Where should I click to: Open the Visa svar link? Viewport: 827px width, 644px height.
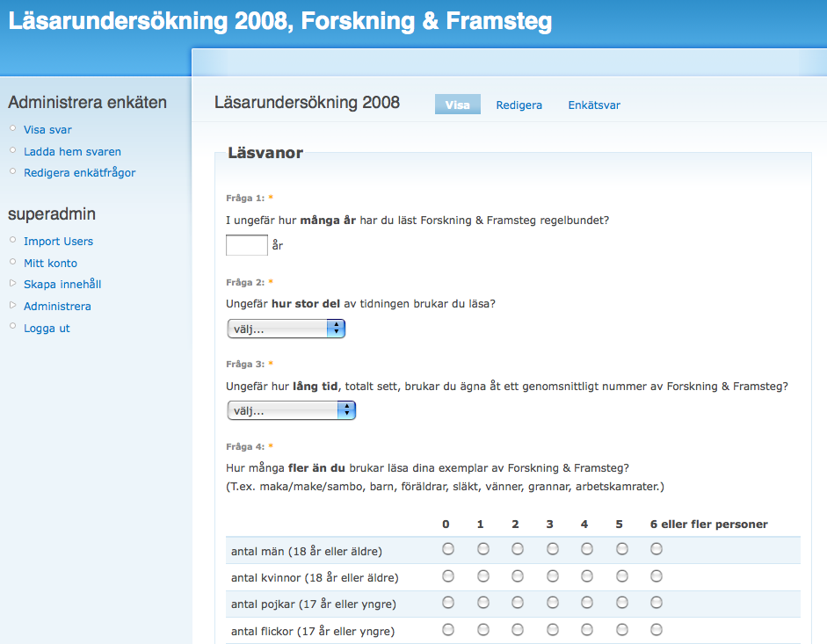47,130
